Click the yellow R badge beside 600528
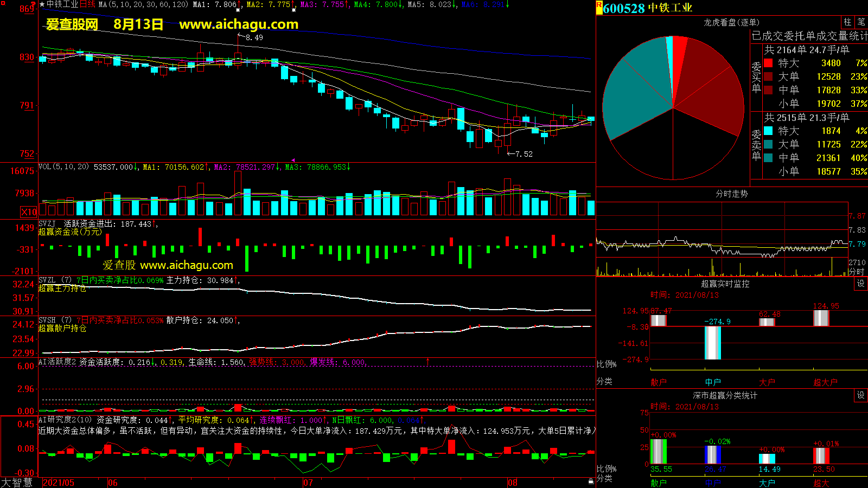Viewport: 868px width, 488px height. pyautogui.click(x=599, y=8)
